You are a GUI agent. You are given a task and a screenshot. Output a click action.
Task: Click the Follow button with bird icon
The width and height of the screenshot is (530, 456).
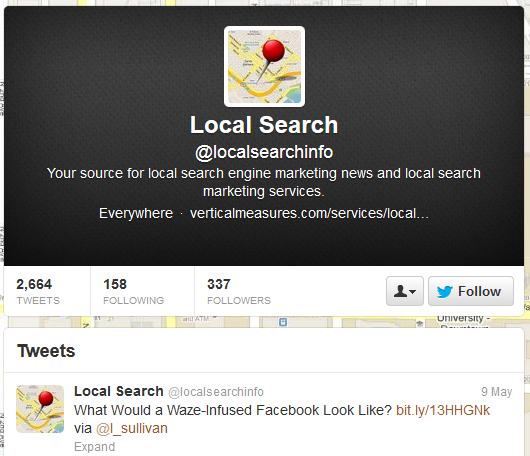(x=471, y=291)
